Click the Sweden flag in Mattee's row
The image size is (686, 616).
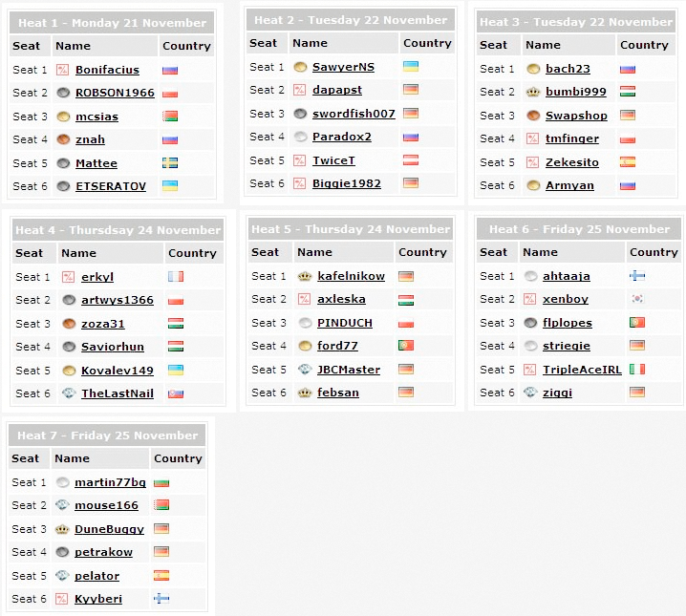170,163
